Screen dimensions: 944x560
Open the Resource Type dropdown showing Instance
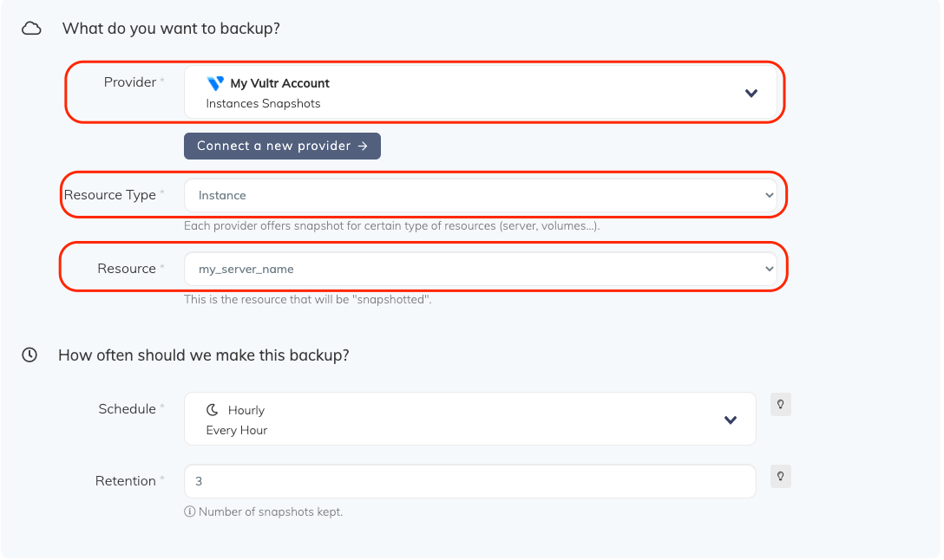(480, 196)
